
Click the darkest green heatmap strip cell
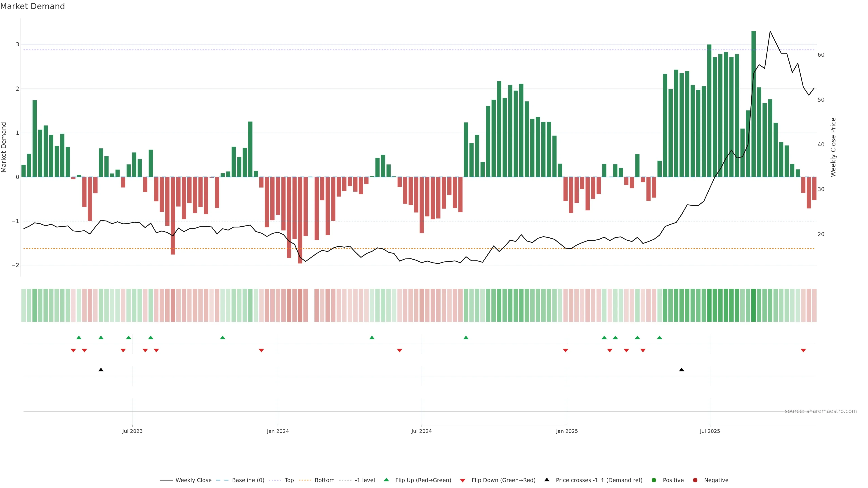pos(753,305)
